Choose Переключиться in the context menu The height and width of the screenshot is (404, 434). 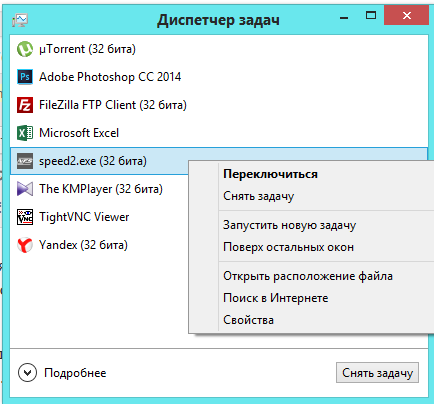(270, 174)
